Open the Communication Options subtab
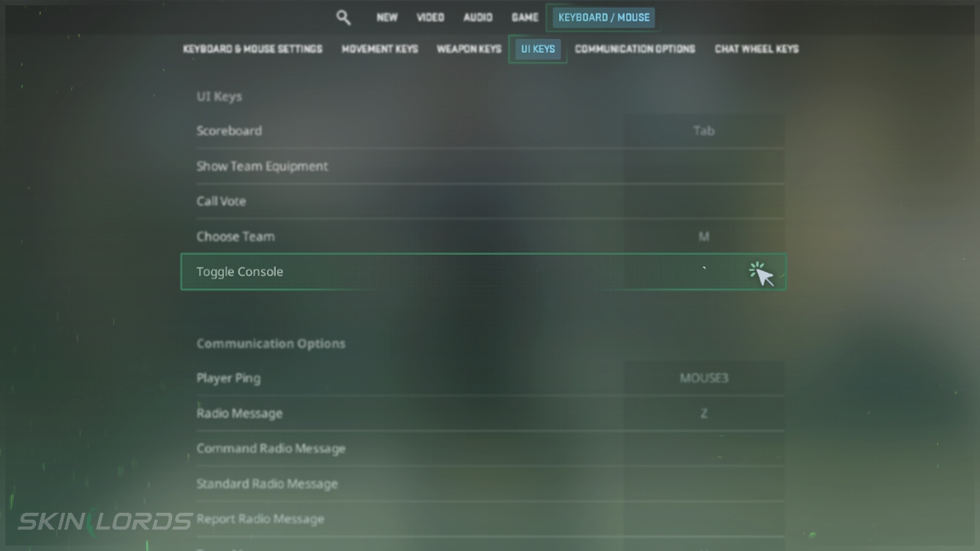This screenshot has height=551, width=980. click(635, 49)
